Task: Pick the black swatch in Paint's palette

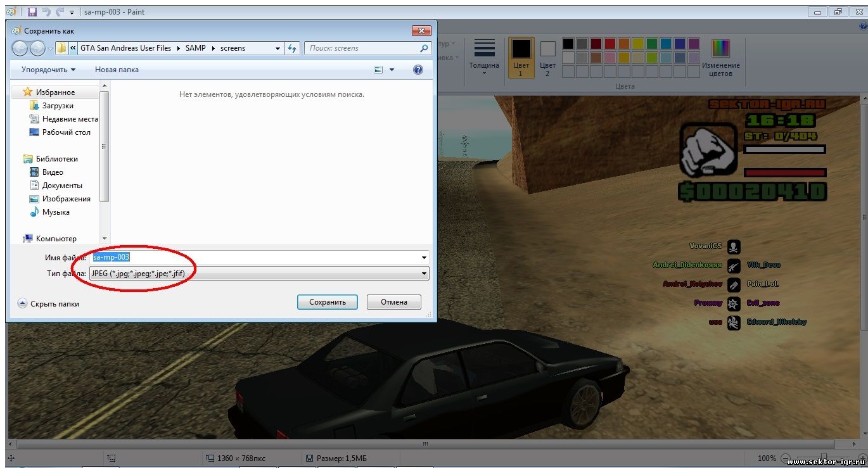Action: click(568, 44)
